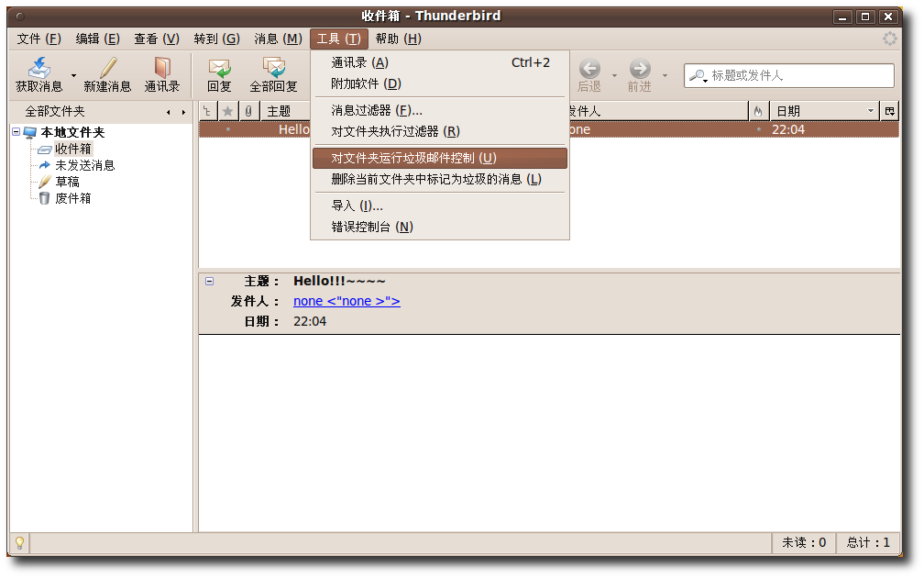Open 消息过滤器 (F)... menu entry
The width and height of the screenshot is (924, 578).
point(440,110)
